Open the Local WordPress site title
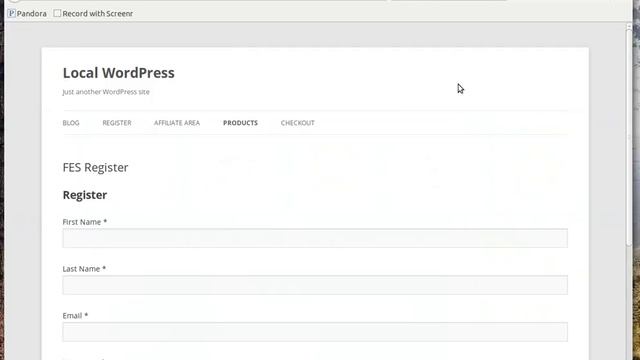Image resolution: width=640 pixels, height=360 pixels. coord(118,73)
